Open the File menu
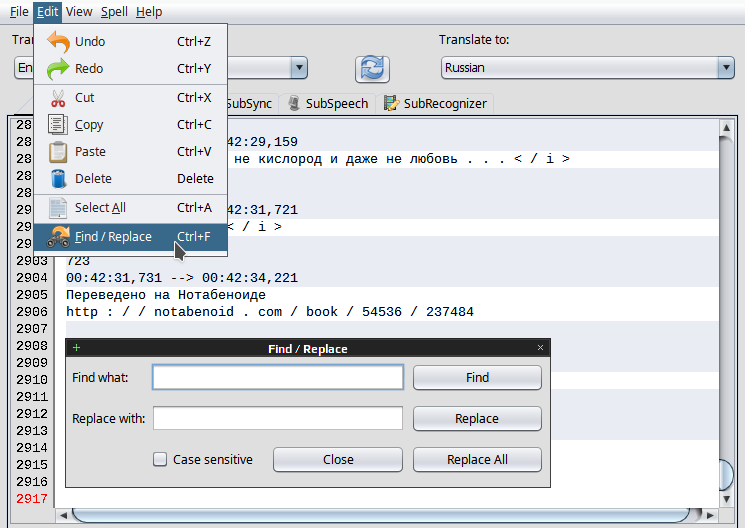This screenshot has width=745, height=528. pyautogui.click(x=19, y=11)
